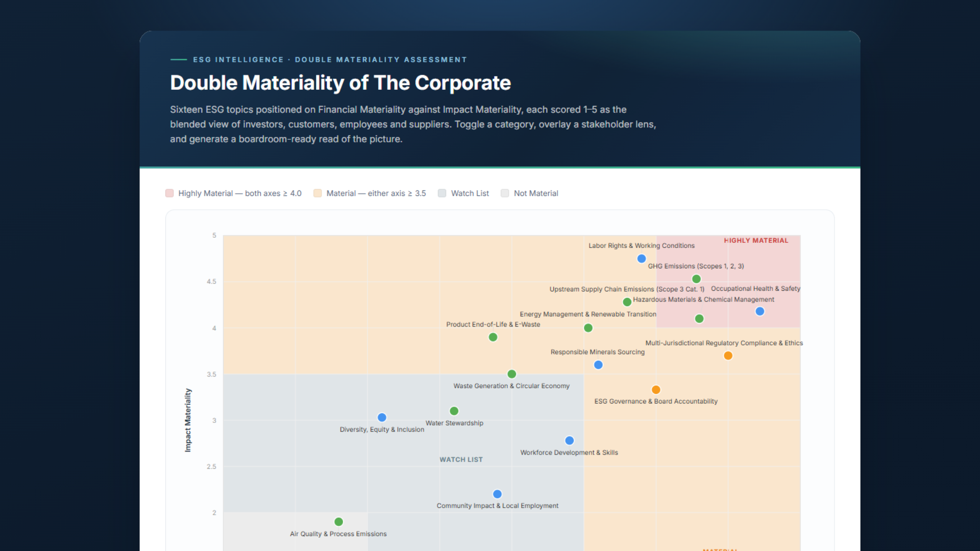Viewport: 980px width, 551px height.
Task: Click the 'Watch List' legend label
Action: click(470, 193)
